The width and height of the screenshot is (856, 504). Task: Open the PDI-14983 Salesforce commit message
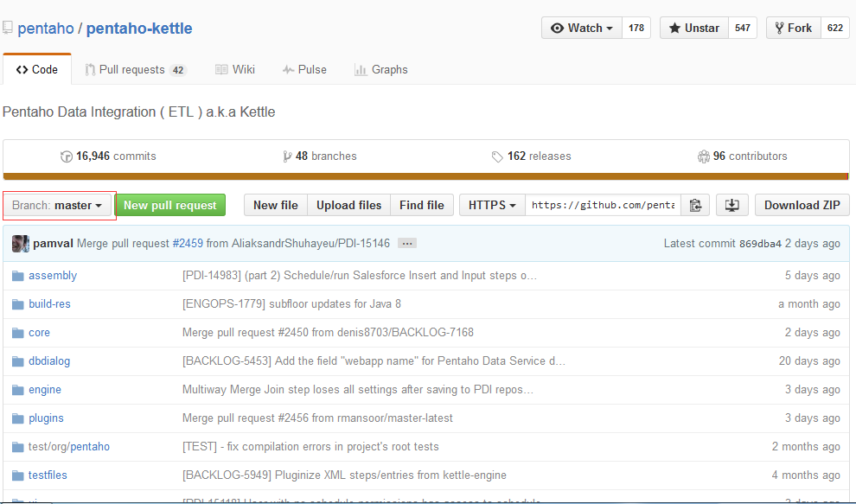tap(359, 276)
